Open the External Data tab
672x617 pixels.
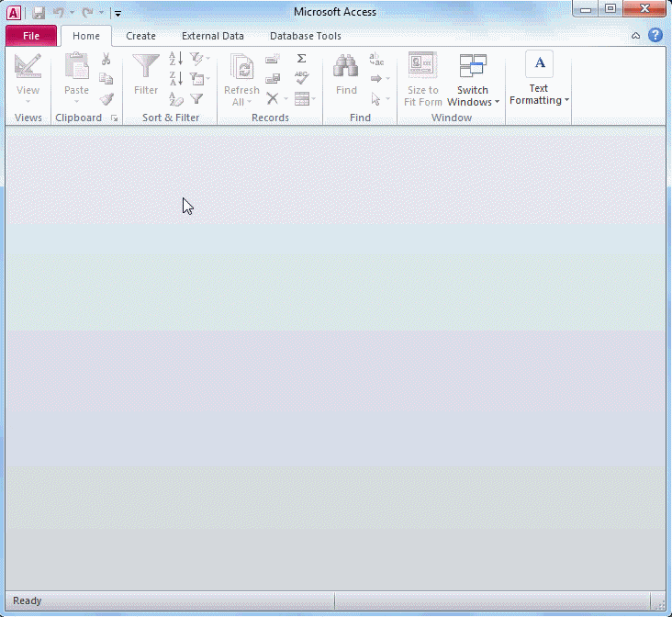tap(213, 36)
